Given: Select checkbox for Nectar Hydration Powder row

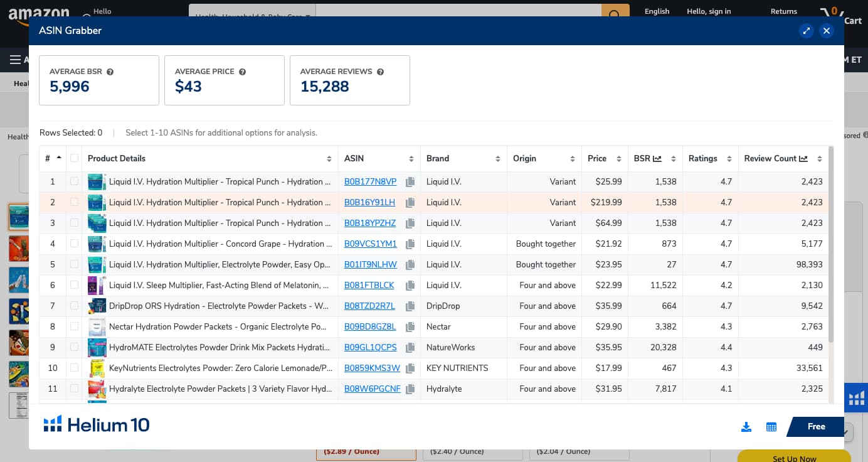Looking at the screenshot, I should 75,326.
